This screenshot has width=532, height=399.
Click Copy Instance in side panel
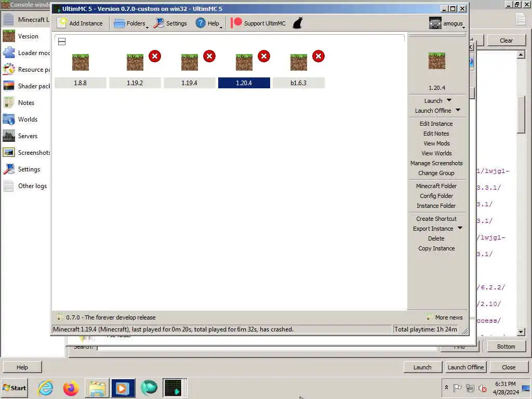point(436,248)
